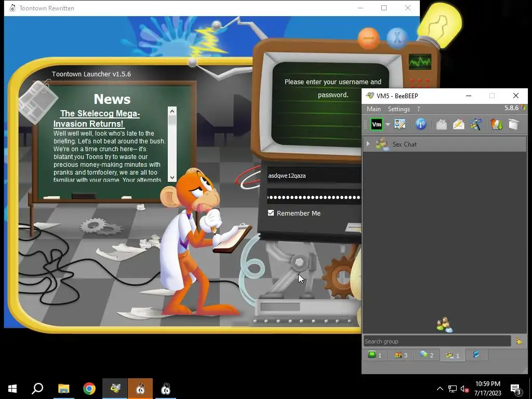Click the Toontown Rewritten title bar icon
The width and height of the screenshot is (532, 399).
(12, 8)
